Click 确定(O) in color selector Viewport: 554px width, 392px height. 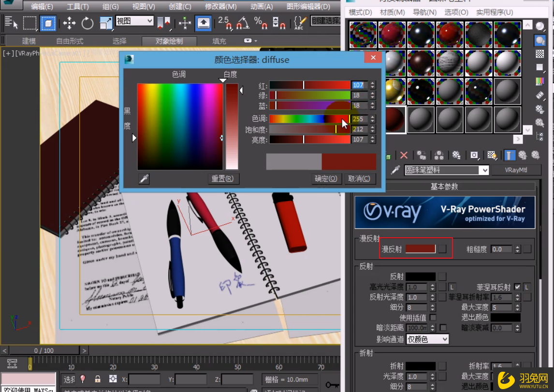click(x=326, y=179)
